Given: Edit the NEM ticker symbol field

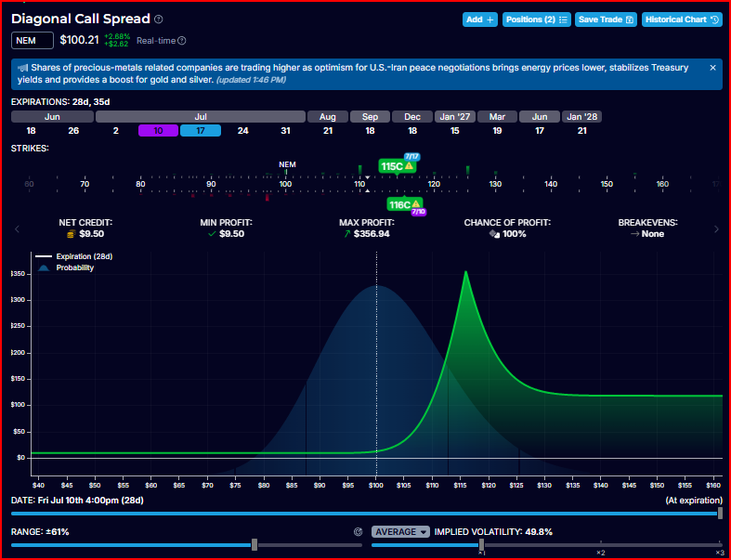Looking at the screenshot, I should [x=33, y=41].
